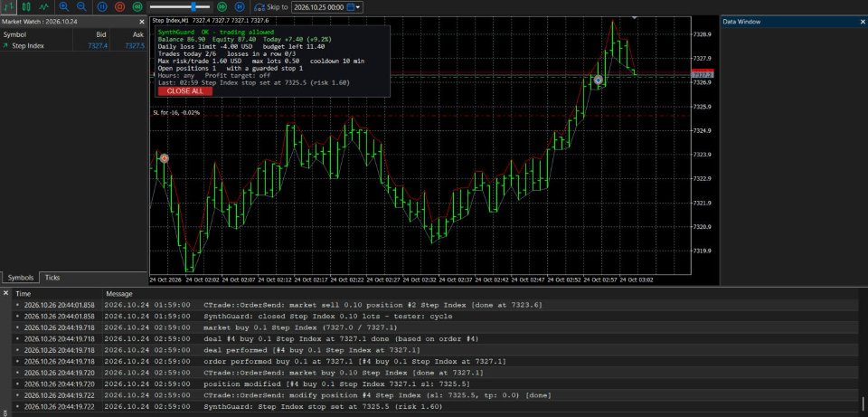Close the journal log panel
This screenshot has height=417, width=868.
5,293
